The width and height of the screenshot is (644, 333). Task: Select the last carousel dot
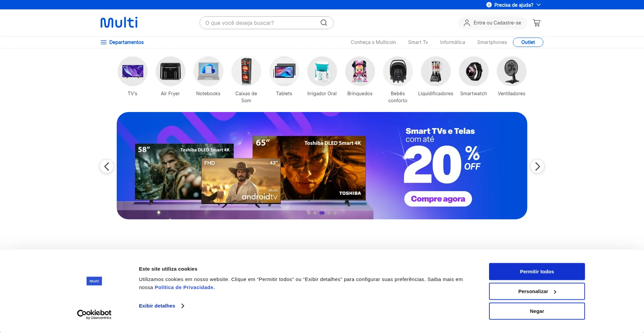[x=335, y=213]
